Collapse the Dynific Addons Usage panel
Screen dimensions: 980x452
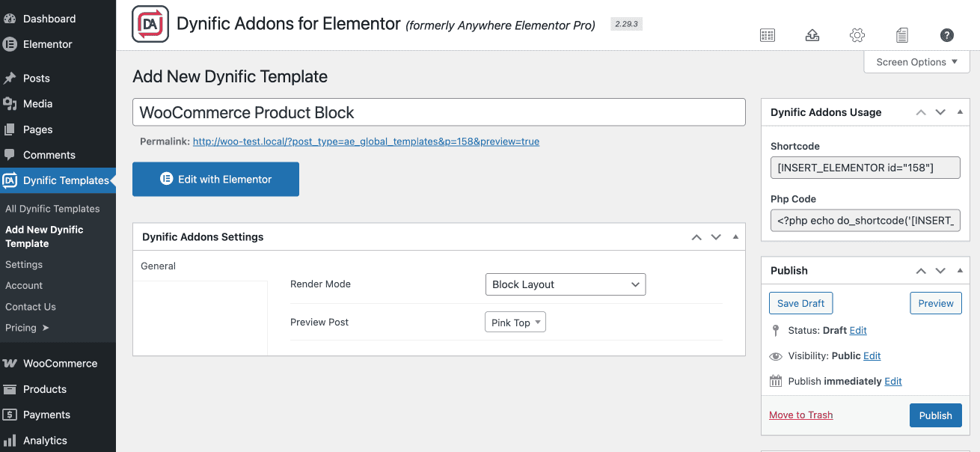click(960, 112)
